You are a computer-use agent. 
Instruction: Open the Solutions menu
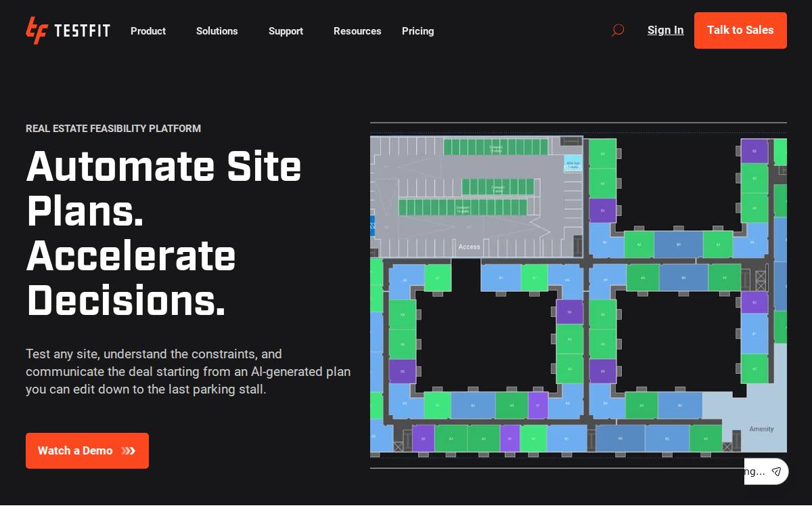[x=217, y=31]
